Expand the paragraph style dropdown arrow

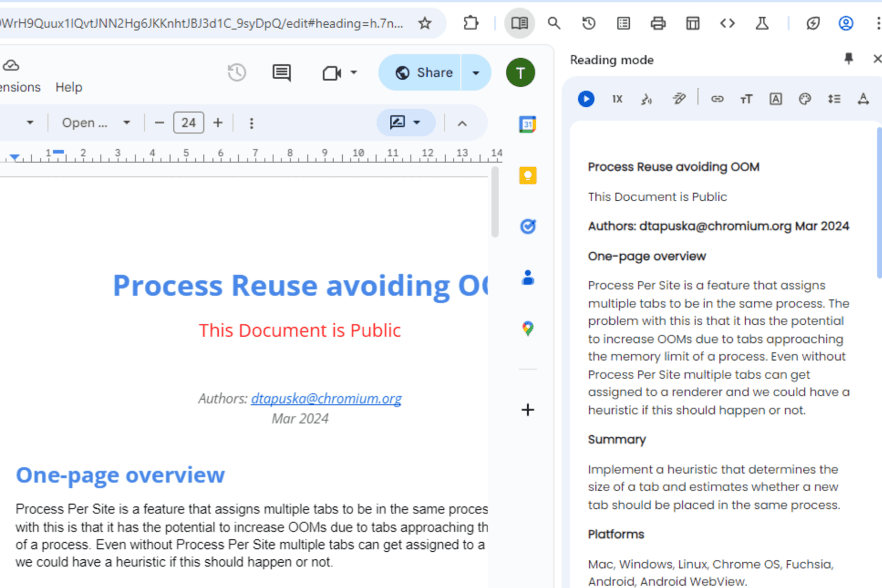coord(30,122)
